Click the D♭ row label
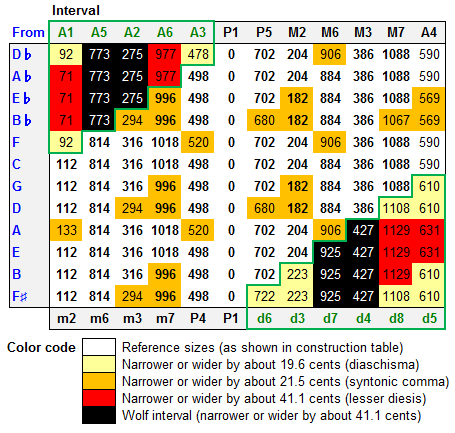The image size is (455, 433). click(x=22, y=54)
